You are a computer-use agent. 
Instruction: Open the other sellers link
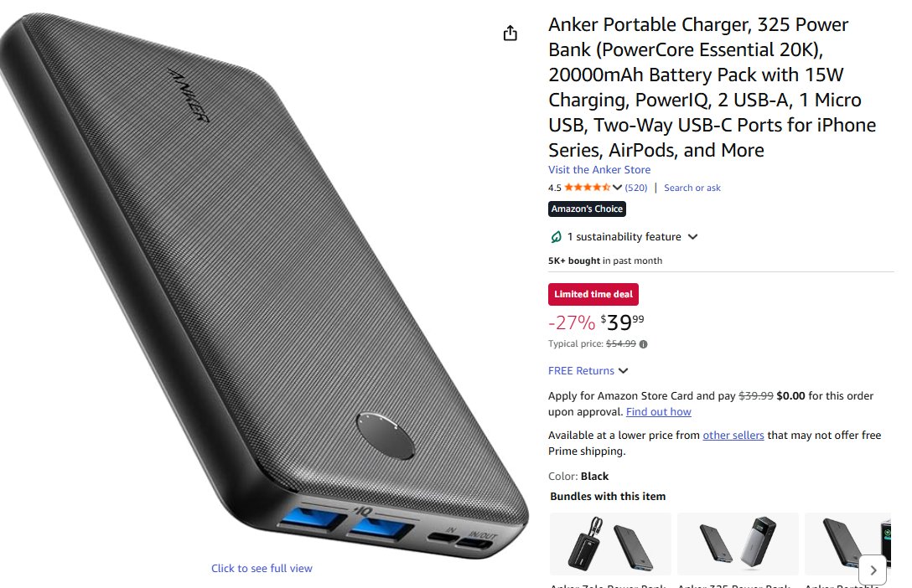(733, 436)
